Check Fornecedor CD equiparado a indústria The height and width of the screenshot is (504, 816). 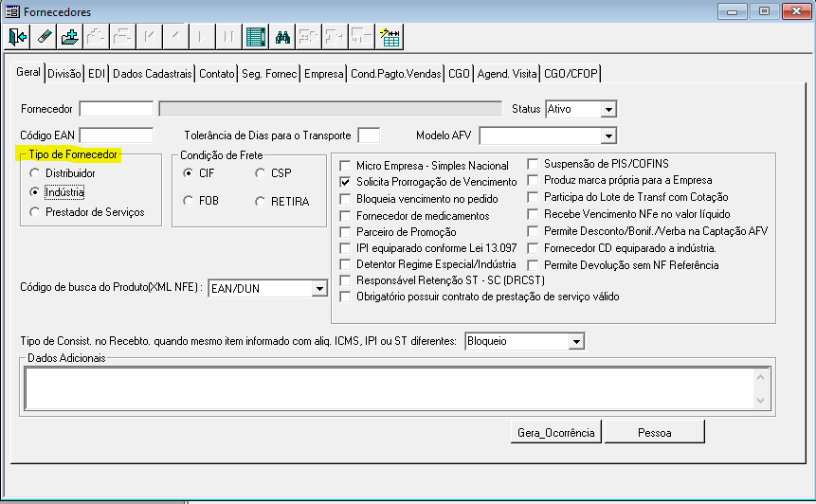(x=533, y=248)
